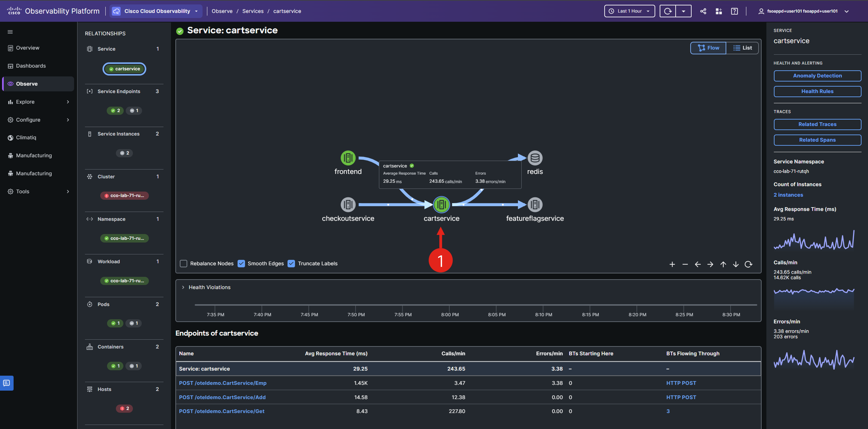Viewport: 868px width, 429px height.
Task: Collapse sidebar with hamburger menu icon
Action: [x=10, y=32]
